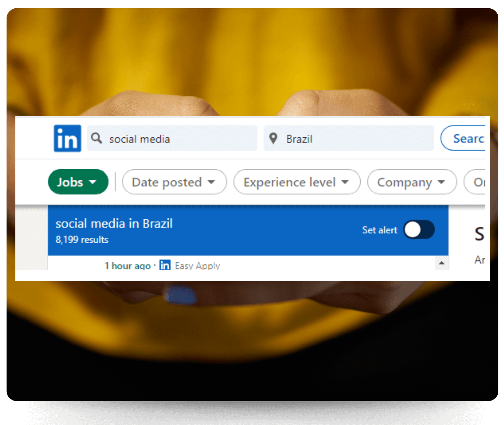Click the LinkedIn logo icon

67,139
